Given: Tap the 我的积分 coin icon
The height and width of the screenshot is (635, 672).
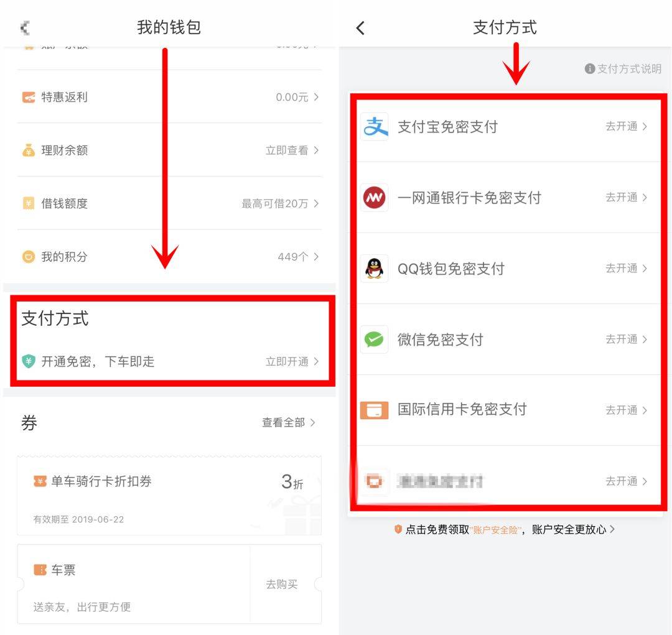Looking at the screenshot, I should pyautogui.click(x=29, y=257).
